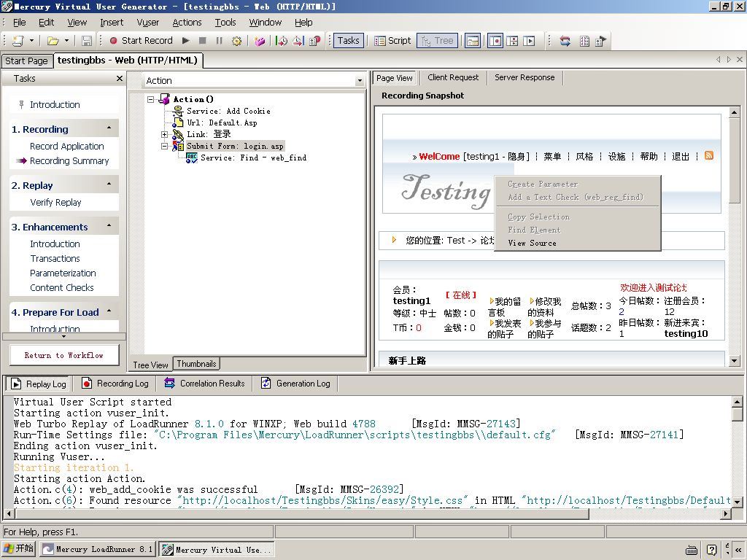Collapse the 1. Recording task section

coord(109,128)
